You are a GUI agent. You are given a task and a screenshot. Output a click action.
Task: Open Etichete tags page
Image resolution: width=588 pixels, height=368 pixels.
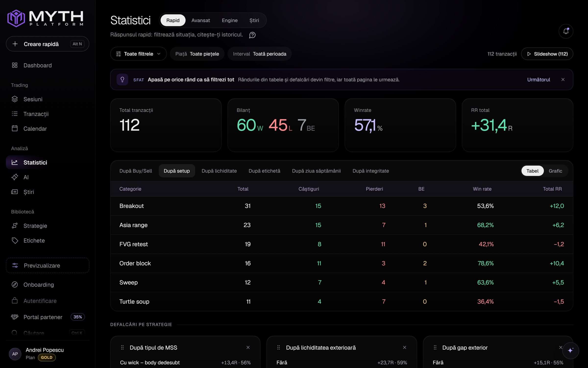(x=48, y=240)
